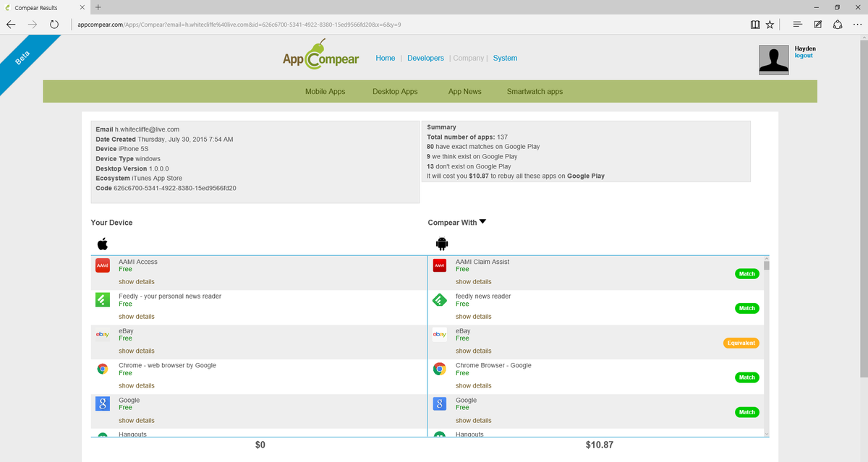
Task: Click the Google app icon in Your Device list
Action: coord(103,403)
